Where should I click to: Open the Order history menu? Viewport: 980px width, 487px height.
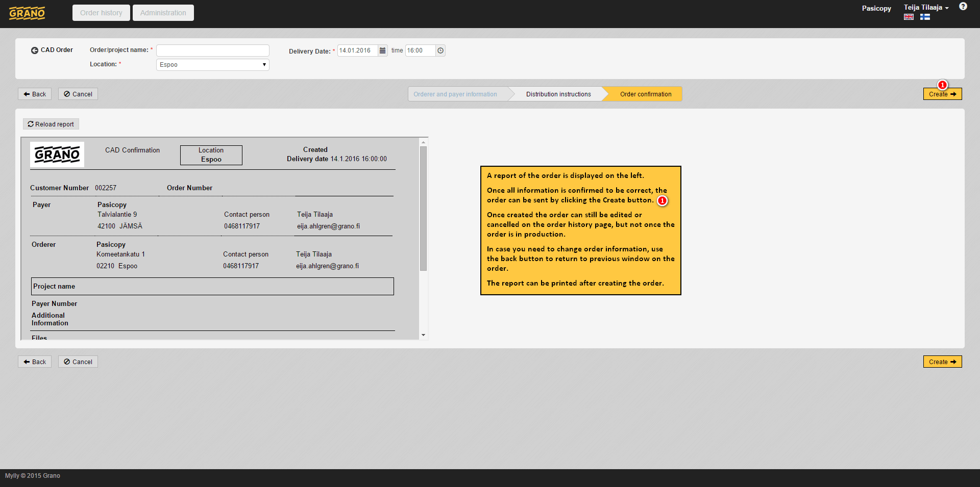[101, 13]
